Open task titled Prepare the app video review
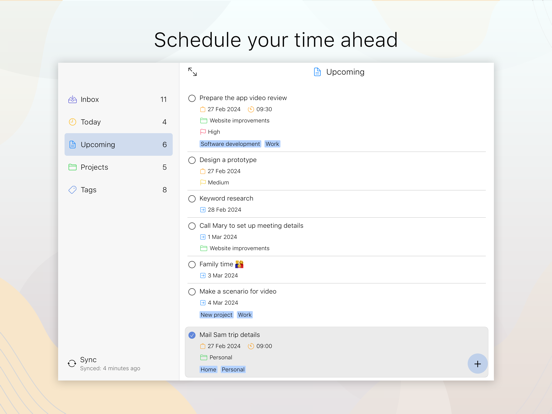 click(x=243, y=98)
